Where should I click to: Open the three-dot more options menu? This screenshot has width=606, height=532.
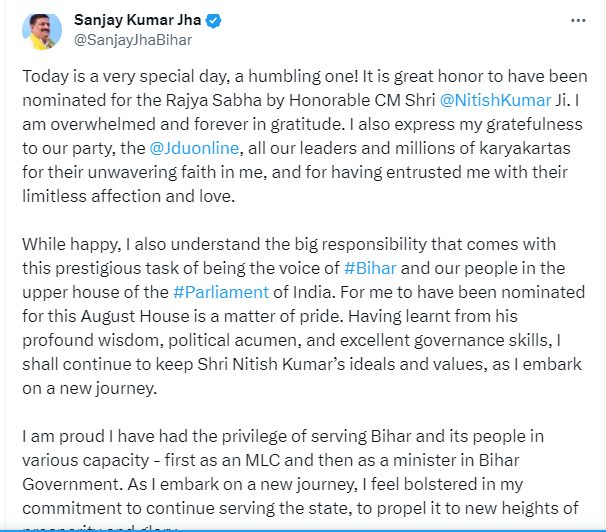click(578, 20)
